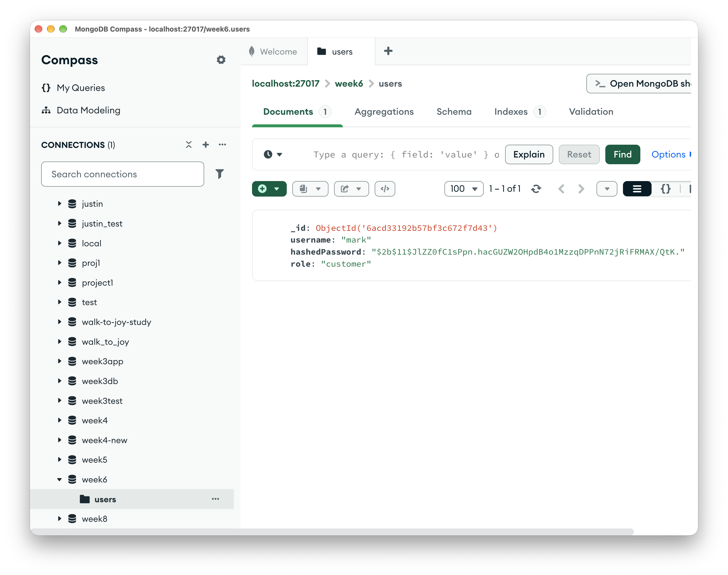Open MongoDB shell button
This screenshot has width=728, height=575.
click(x=638, y=83)
